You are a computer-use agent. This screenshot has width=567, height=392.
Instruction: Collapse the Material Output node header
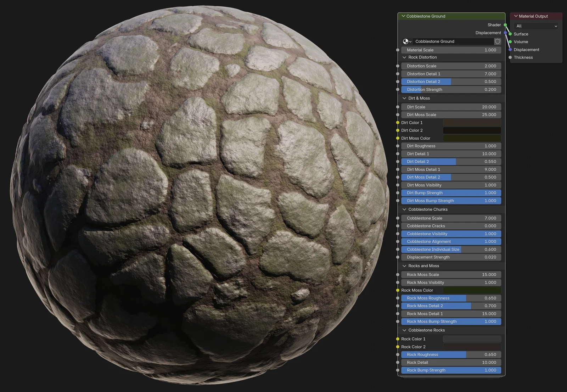(x=516, y=16)
